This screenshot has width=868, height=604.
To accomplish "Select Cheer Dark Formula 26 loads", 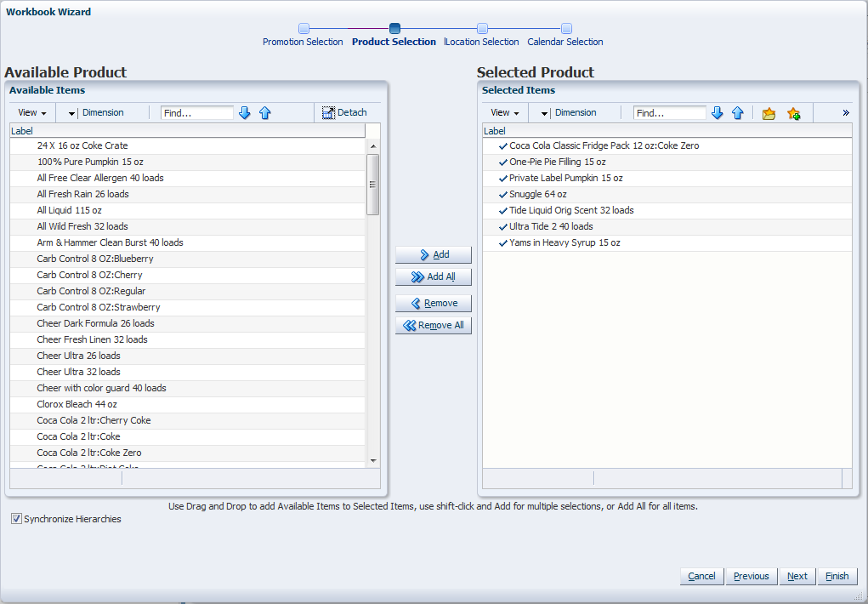I will pos(187,323).
